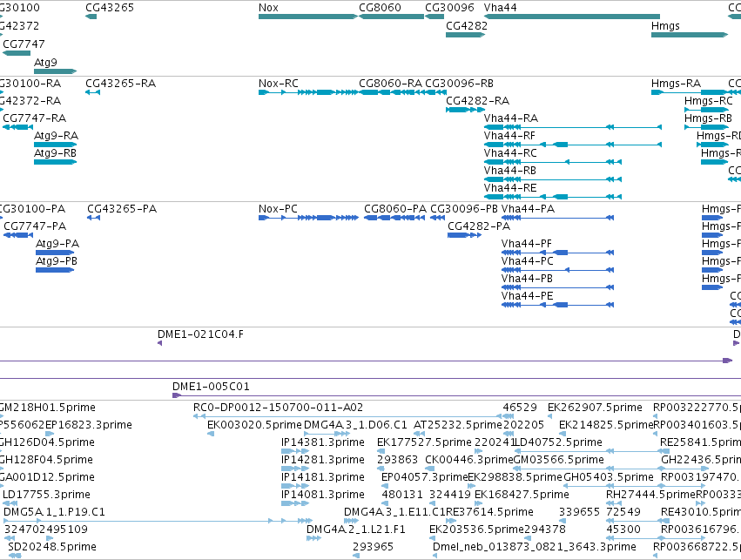
Task: Select the IP14381.3prime EST label
Action: 323,442
